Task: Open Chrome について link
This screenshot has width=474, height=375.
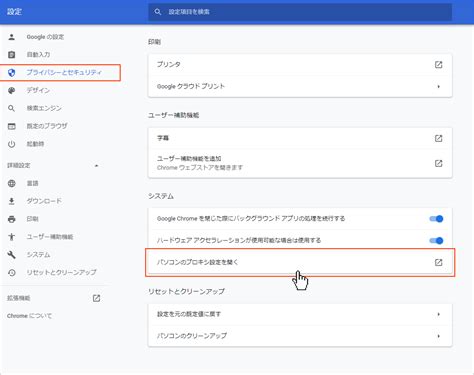Action: point(29,316)
